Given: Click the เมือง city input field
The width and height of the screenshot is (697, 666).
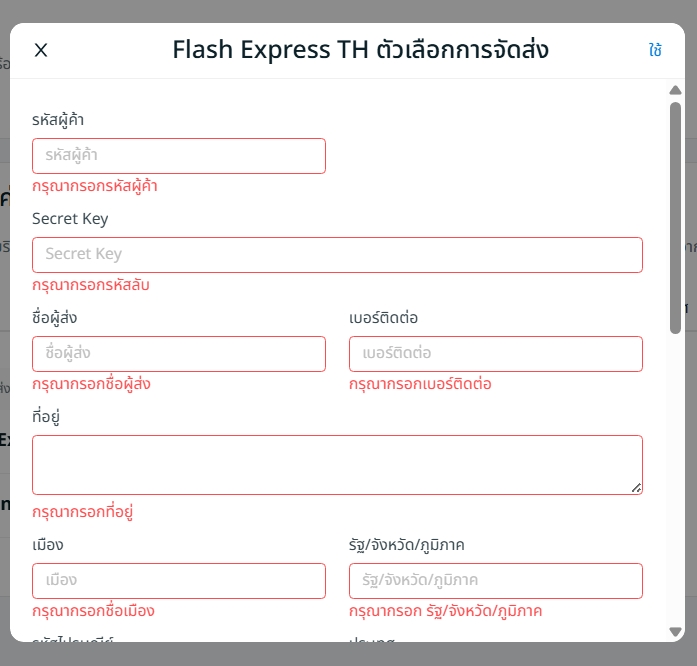Looking at the screenshot, I should click(x=179, y=581).
